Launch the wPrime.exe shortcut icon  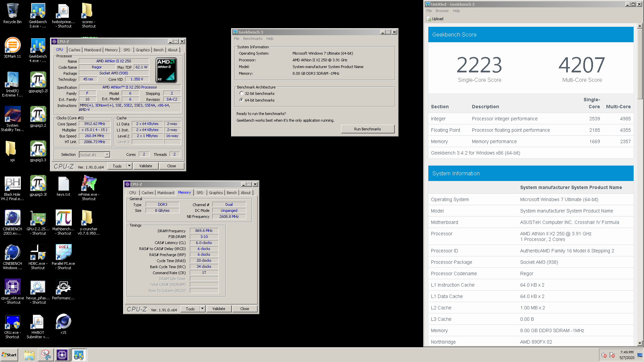(x=89, y=188)
